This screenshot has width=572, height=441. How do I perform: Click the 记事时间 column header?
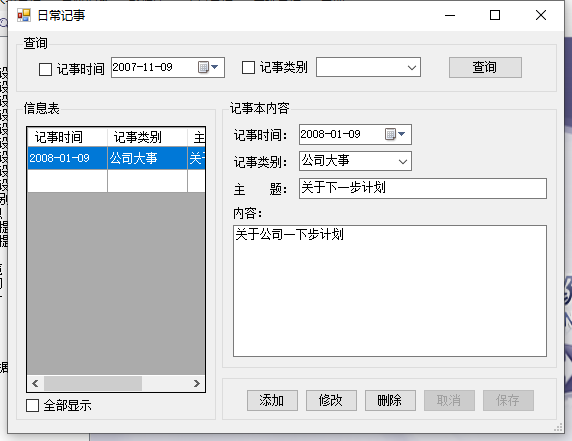(67, 137)
